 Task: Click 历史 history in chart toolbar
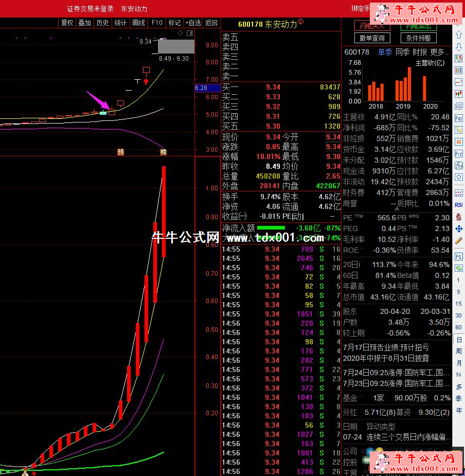click(x=102, y=23)
